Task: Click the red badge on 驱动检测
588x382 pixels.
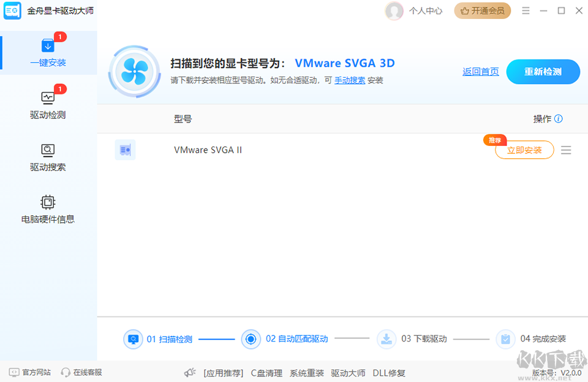Action: coord(60,89)
